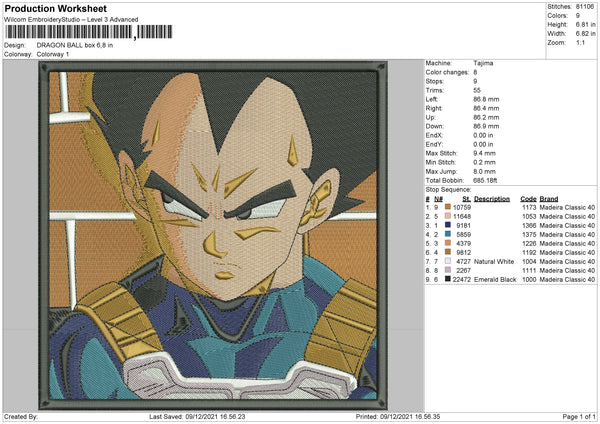This screenshot has height=424, width=600.
Task: Select the 'Emerald Black' description
Action: click(495, 280)
